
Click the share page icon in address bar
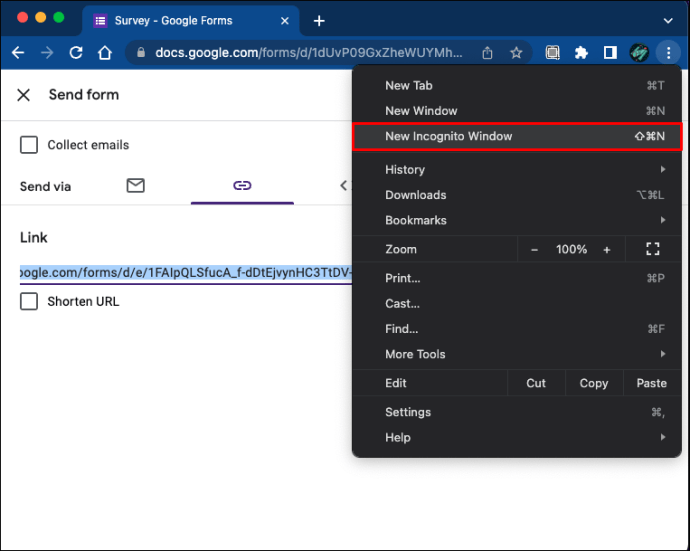click(488, 52)
